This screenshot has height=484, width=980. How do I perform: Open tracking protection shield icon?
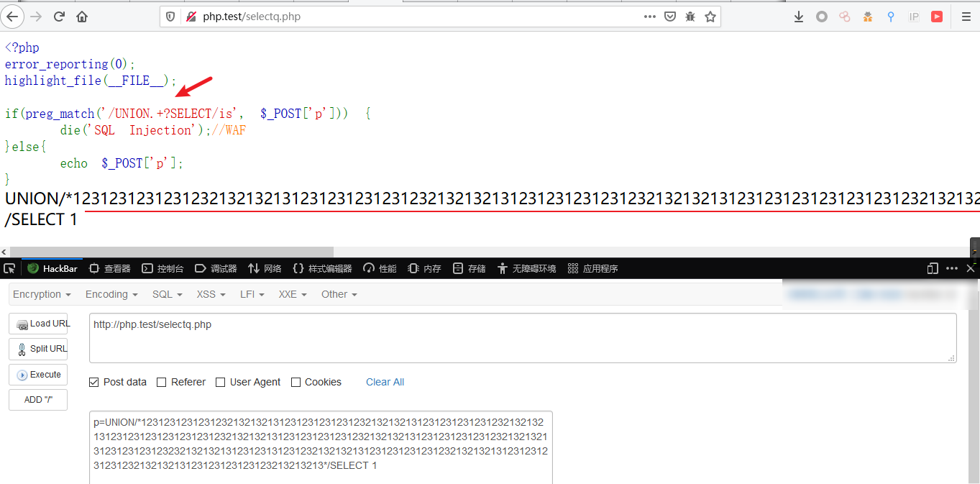coord(170,17)
